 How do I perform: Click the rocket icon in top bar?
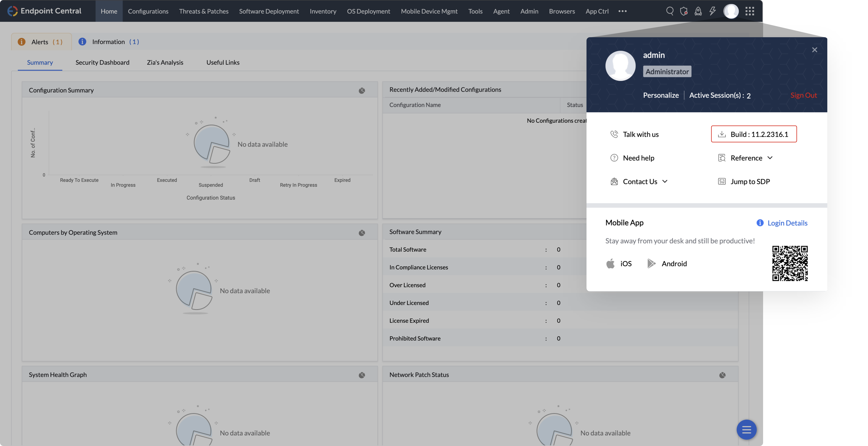click(x=698, y=11)
